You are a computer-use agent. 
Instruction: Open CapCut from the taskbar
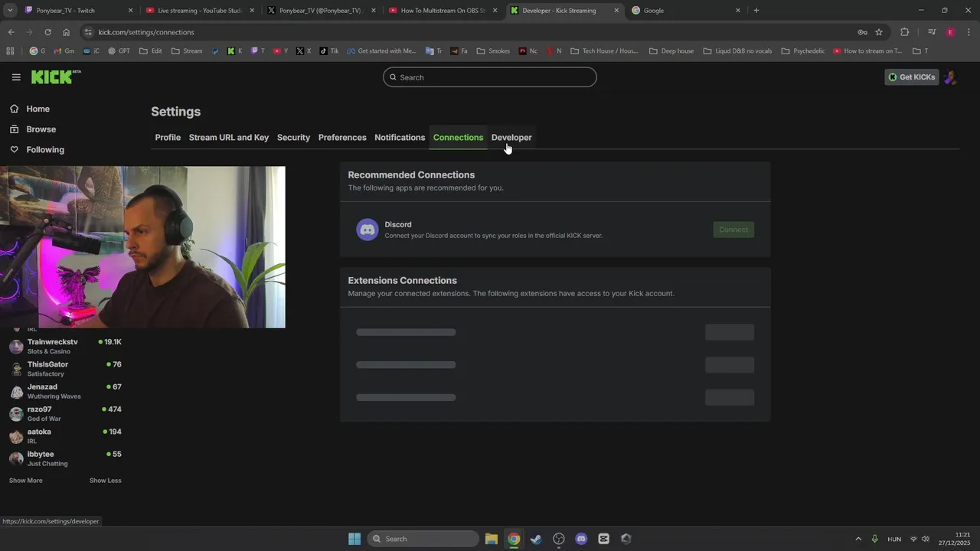tap(603, 539)
